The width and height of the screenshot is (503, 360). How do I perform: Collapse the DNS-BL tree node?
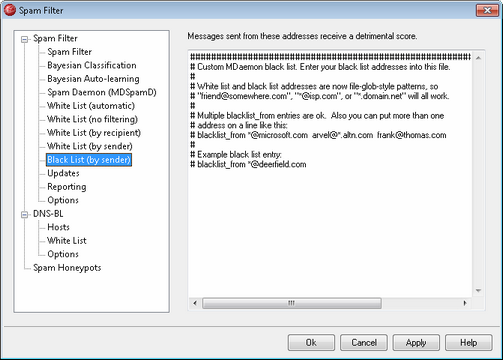[x=24, y=215]
